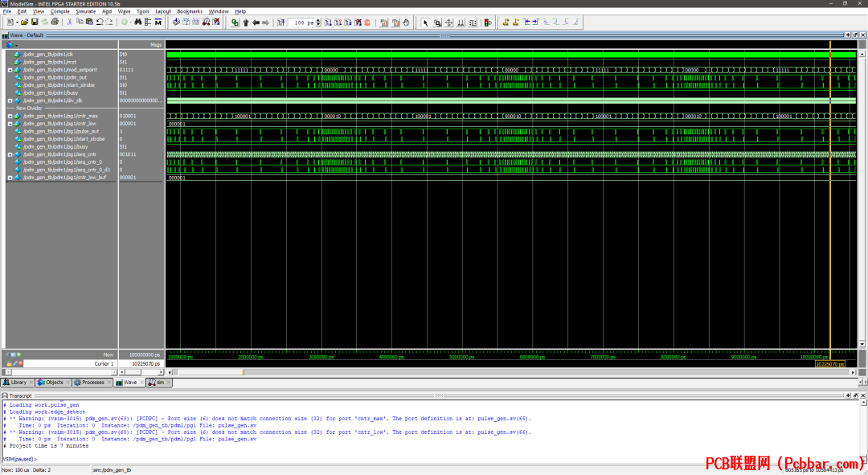This screenshot has height=475, width=868.
Task: Click the up arrow toolbar icon
Action: (246, 23)
